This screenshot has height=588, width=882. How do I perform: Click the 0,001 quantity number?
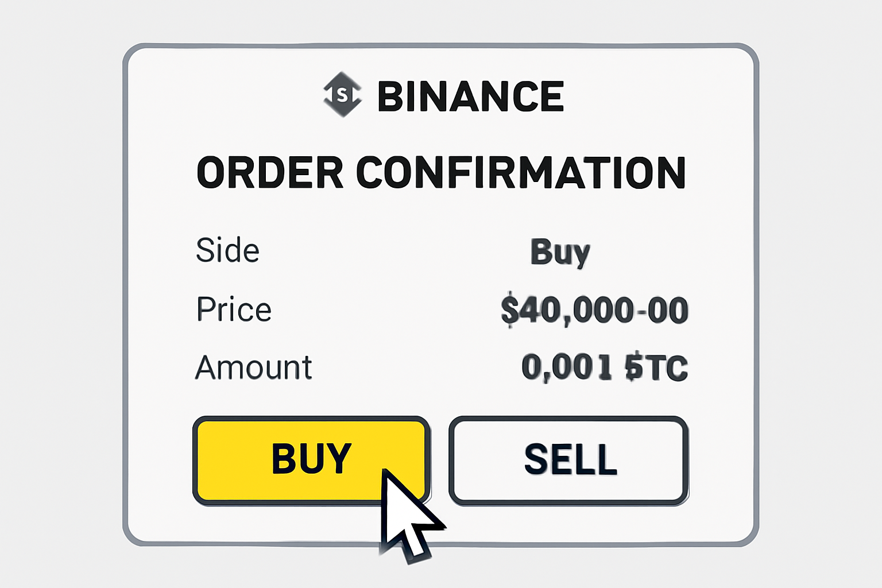tap(566, 367)
